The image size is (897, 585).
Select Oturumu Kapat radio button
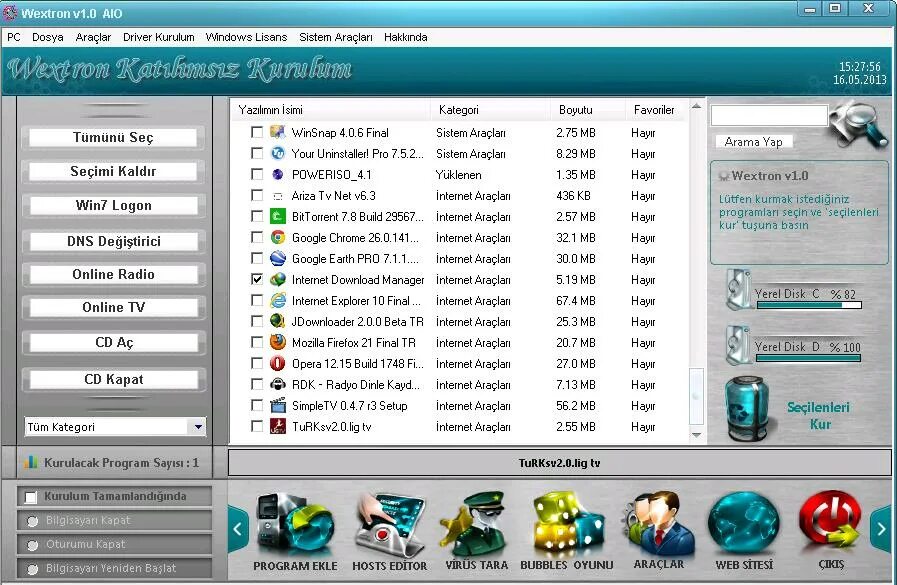point(33,545)
